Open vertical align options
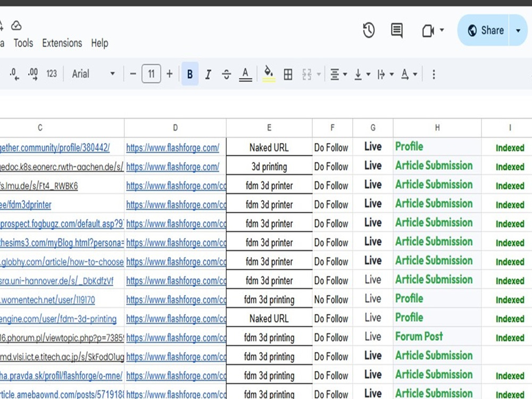The height and width of the screenshot is (399, 532). pyautogui.click(x=362, y=74)
